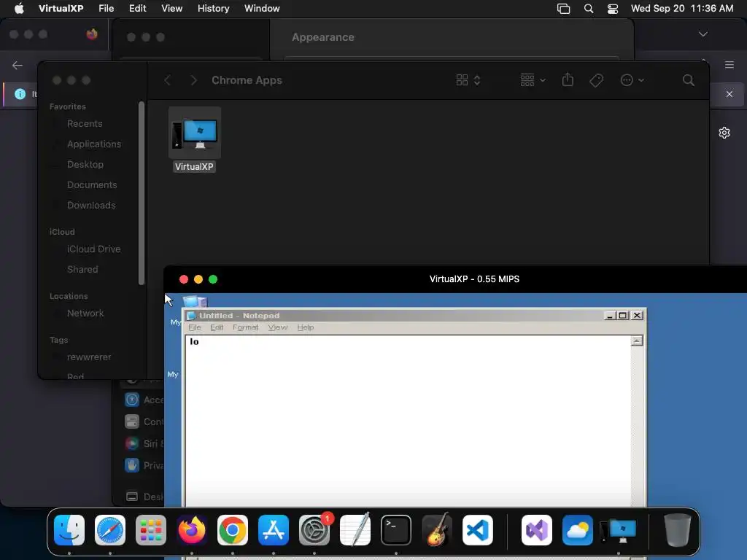Click the back arrow in Firefox window
Viewport: 747px width, 560px height.
point(18,65)
